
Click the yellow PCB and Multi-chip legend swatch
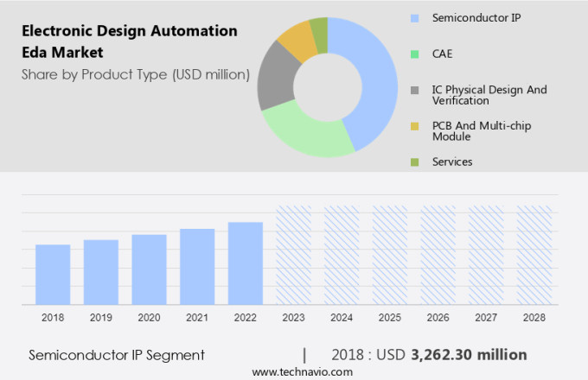coord(413,126)
